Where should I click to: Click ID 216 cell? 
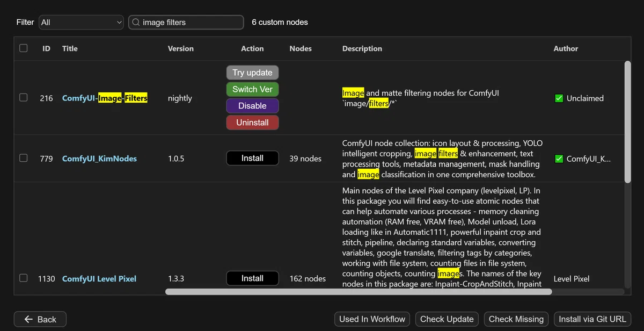coord(46,98)
